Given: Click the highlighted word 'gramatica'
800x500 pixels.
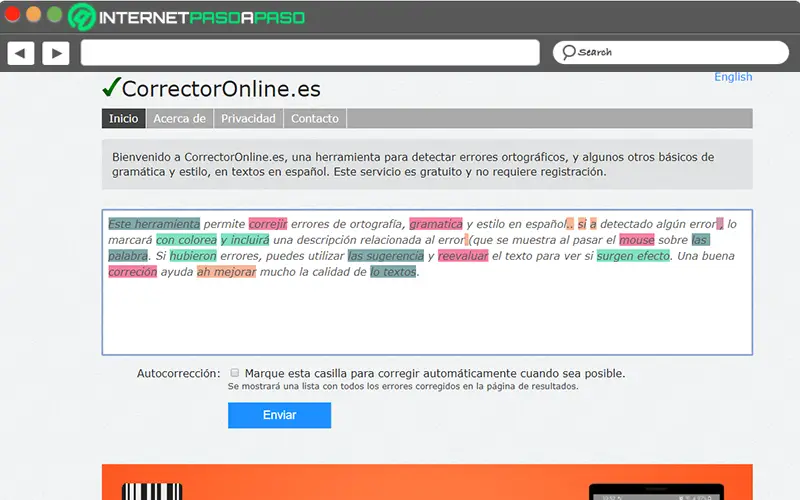Looking at the screenshot, I should pyautogui.click(x=436, y=224).
